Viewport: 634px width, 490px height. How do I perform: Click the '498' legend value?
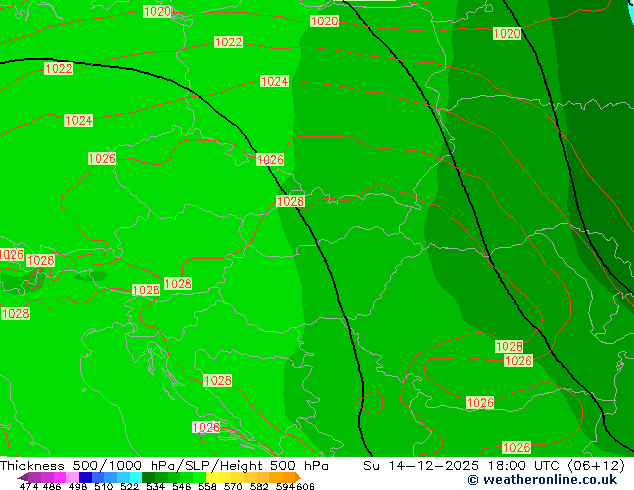78,486
